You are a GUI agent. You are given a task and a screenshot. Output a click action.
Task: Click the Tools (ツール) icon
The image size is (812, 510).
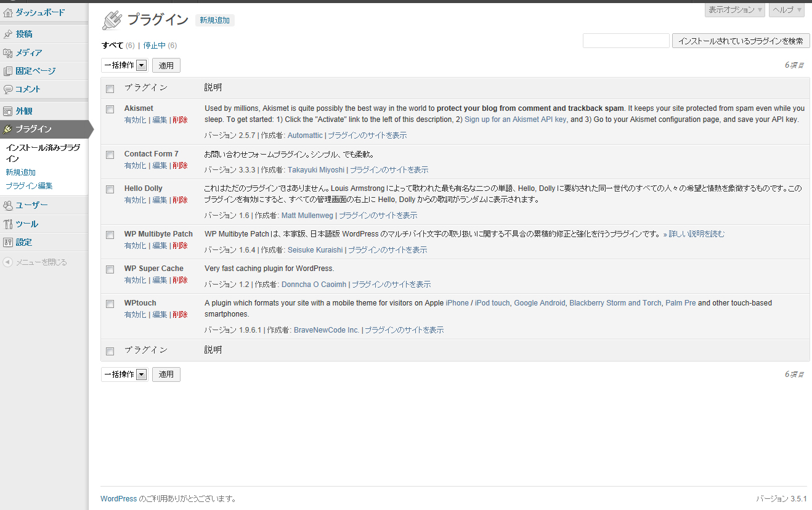coord(8,224)
